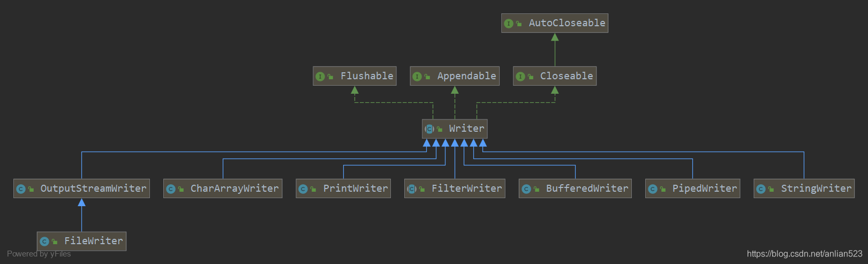
Task: Click the green visibility lock icon on StringWriter
Action: (771, 189)
